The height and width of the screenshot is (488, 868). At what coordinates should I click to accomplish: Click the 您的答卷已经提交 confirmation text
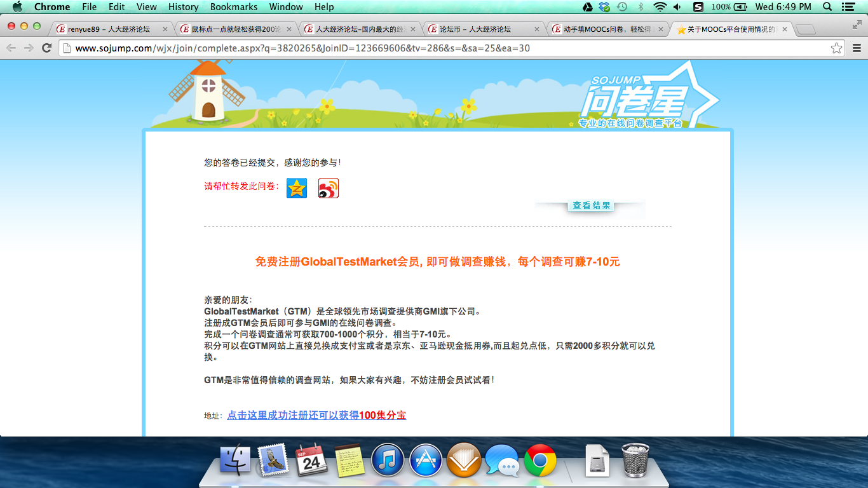coord(273,163)
